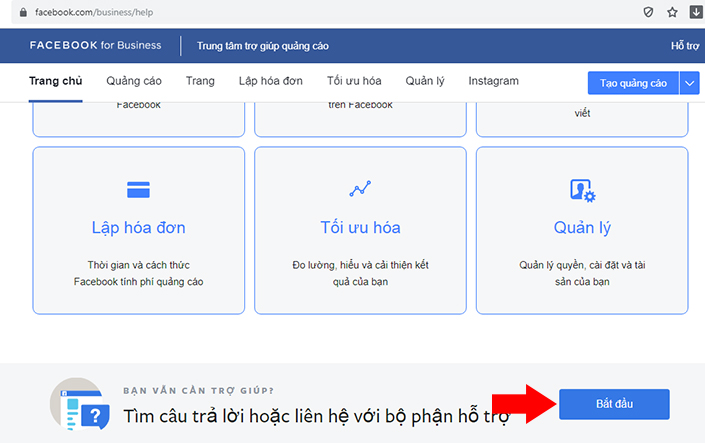Click 'Facebook tính phí quảng cáo' description text

[138, 282]
